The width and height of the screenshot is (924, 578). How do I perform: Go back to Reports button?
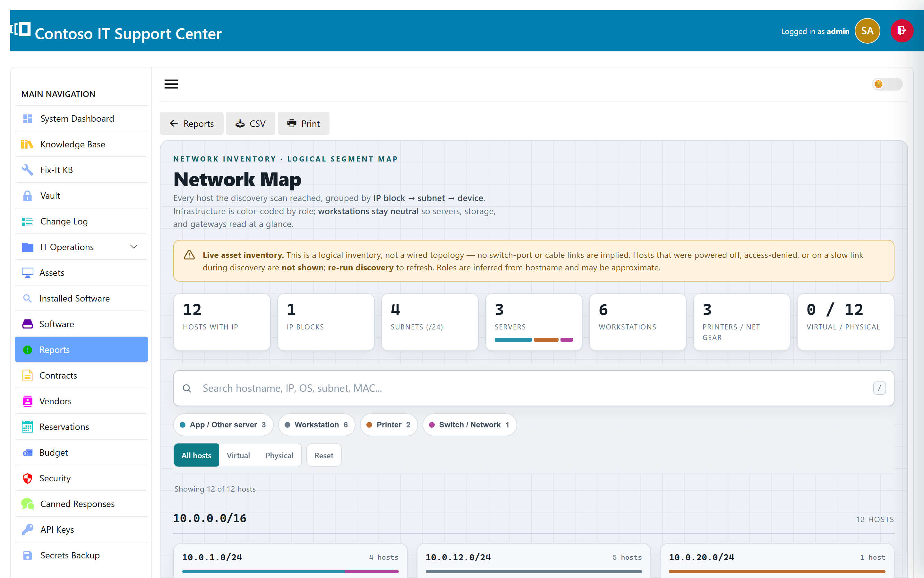click(192, 124)
